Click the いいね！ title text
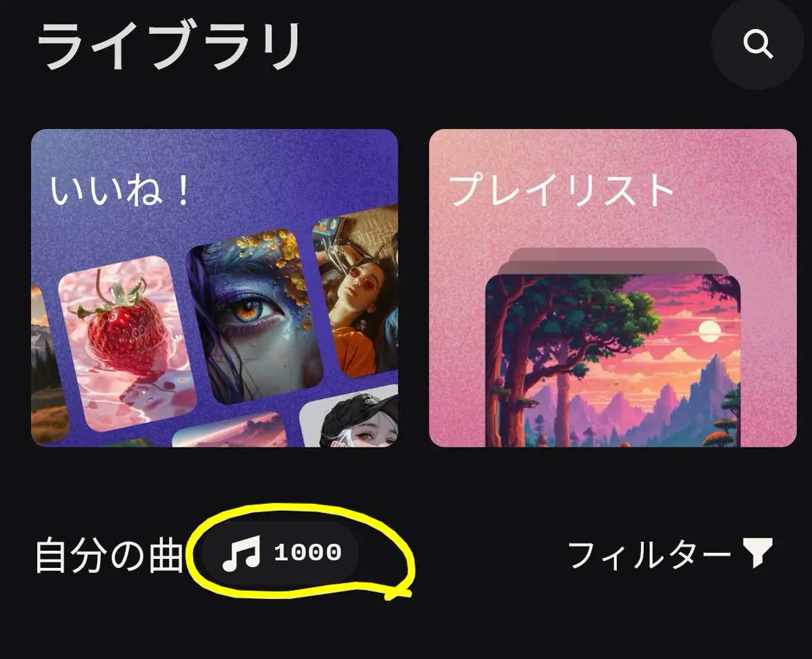The width and height of the screenshot is (812, 659). click(120, 190)
